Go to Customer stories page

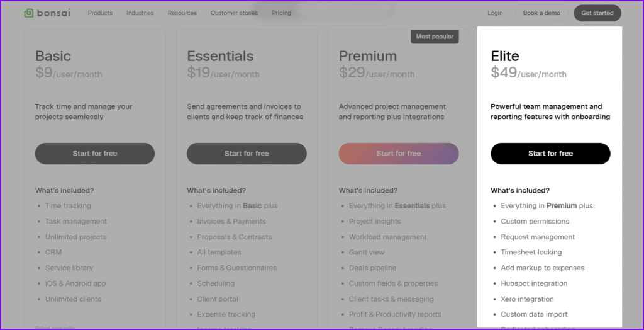point(234,13)
